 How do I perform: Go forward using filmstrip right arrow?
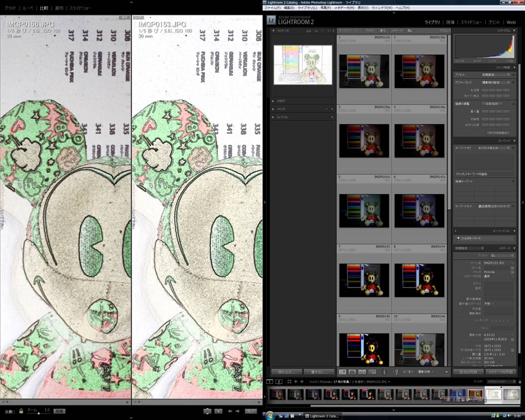click(302, 382)
